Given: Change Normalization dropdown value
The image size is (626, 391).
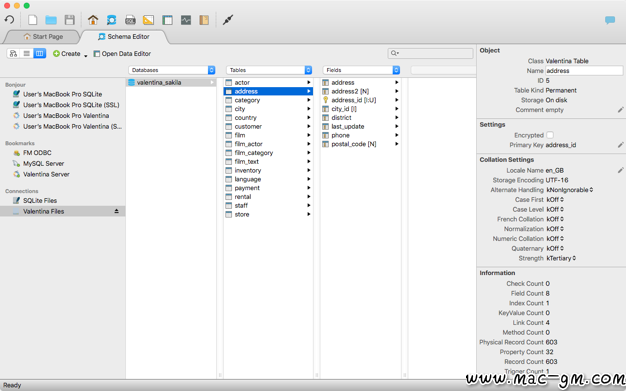Looking at the screenshot, I should tap(555, 229).
